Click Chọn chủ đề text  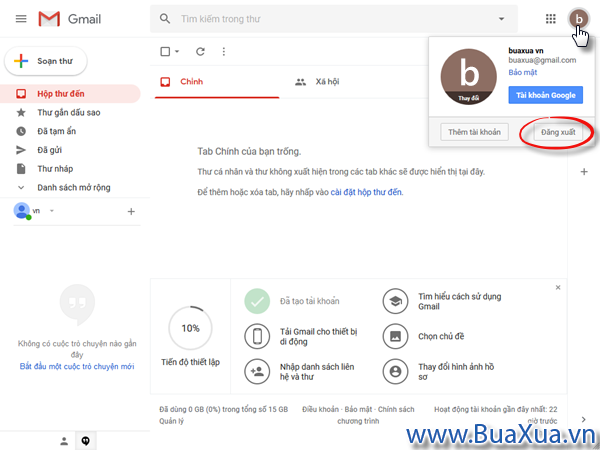441,336
